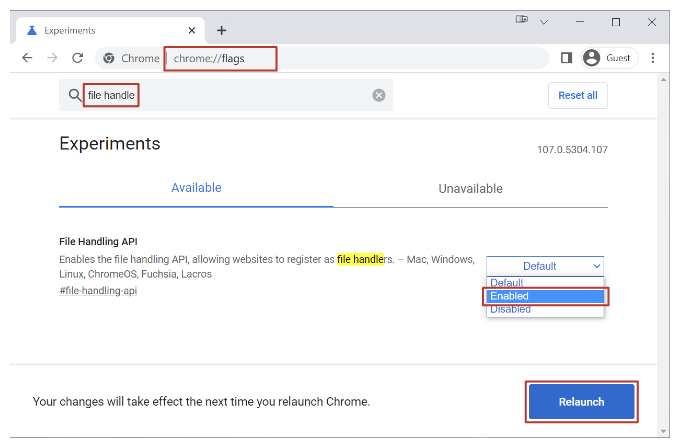Clear the flags search with X icon
The width and height of the screenshot is (680, 448).
[x=379, y=95]
